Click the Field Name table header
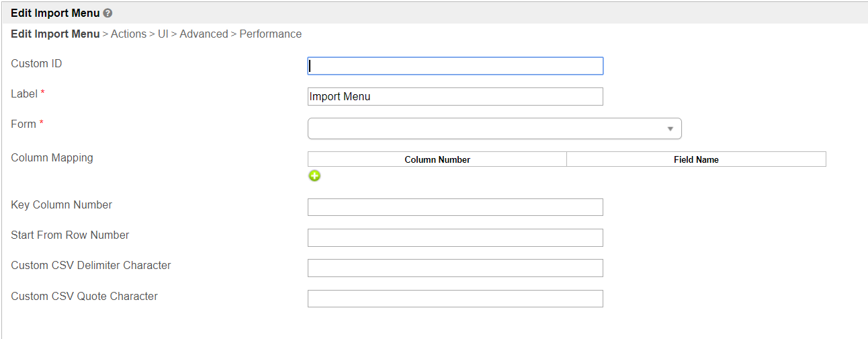This screenshot has width=868, height=339. 696,159
